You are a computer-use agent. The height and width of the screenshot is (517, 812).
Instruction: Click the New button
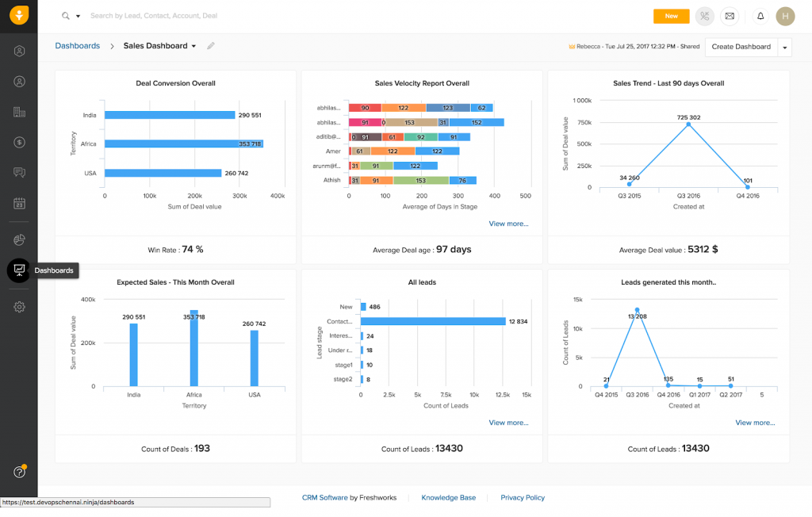(x=671, y=16)
